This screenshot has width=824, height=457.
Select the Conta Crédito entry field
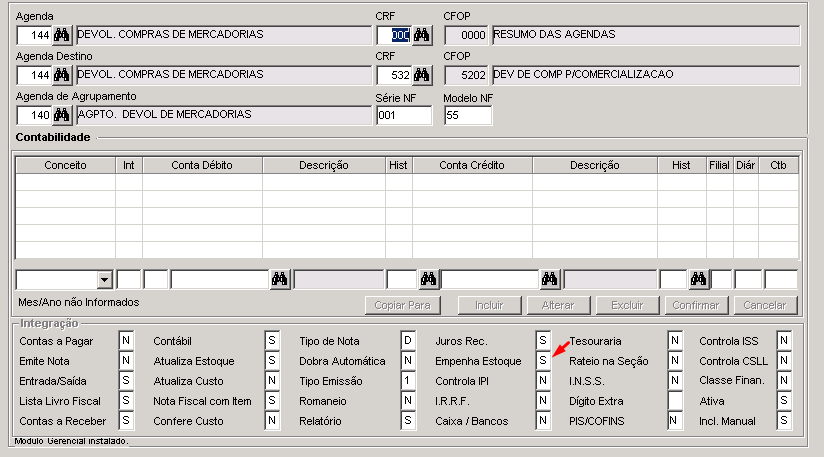click(490, 279)
